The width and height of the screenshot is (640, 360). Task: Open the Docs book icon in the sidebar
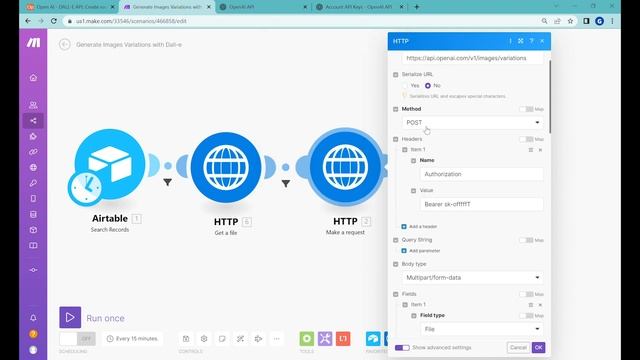tap(33, 245)
